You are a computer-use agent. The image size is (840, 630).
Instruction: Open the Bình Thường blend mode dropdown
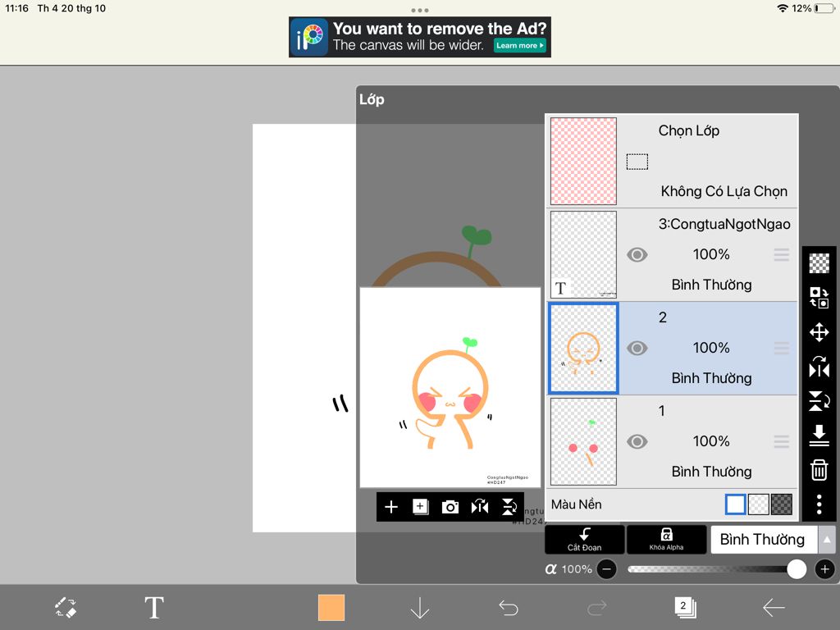764,540
